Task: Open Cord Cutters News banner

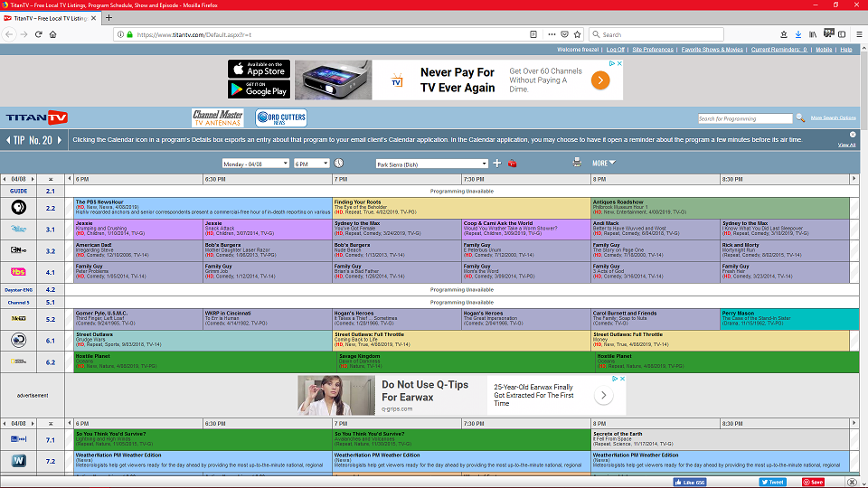Action: pos(280,117)
